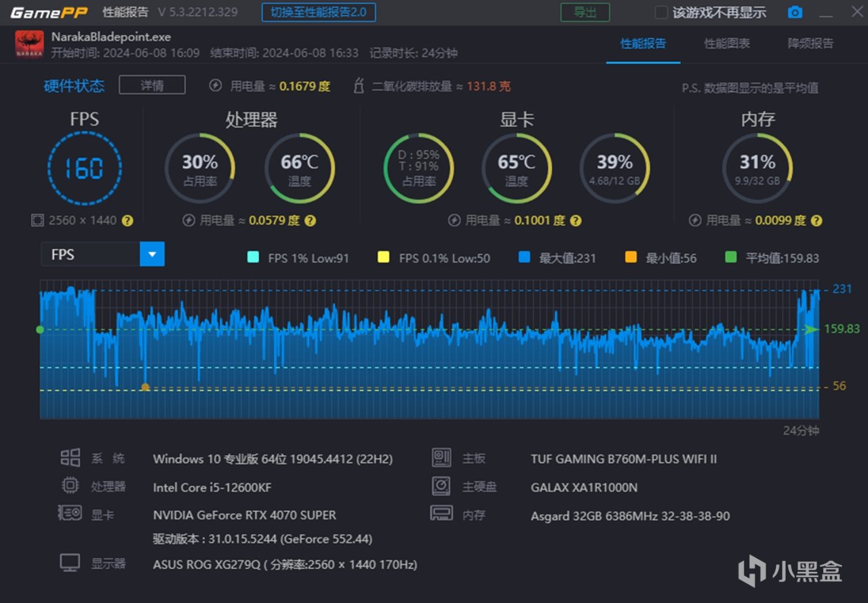This screenshot has height=603, width=868.
Task: Switch to the 降频报告 tab
Action: [810, 43]
